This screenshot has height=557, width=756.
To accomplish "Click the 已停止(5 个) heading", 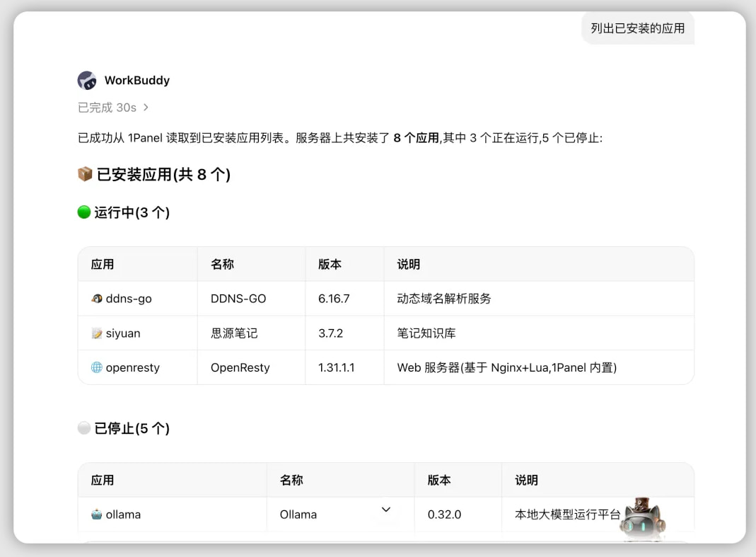I will (132, 428).
